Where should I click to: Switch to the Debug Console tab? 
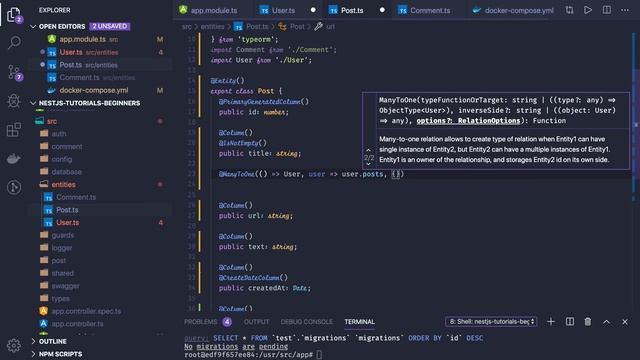pyautogui.click(x=307, y=322)
